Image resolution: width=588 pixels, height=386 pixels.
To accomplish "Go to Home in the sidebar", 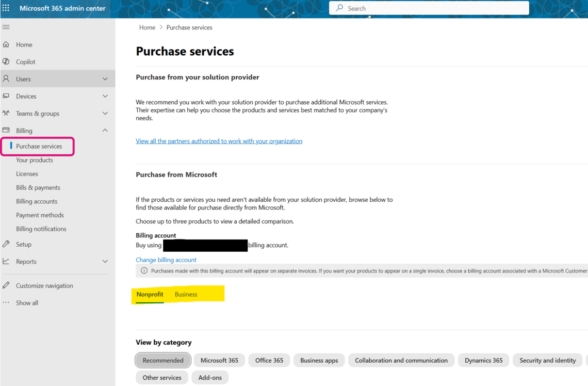I will click(24, 45).
